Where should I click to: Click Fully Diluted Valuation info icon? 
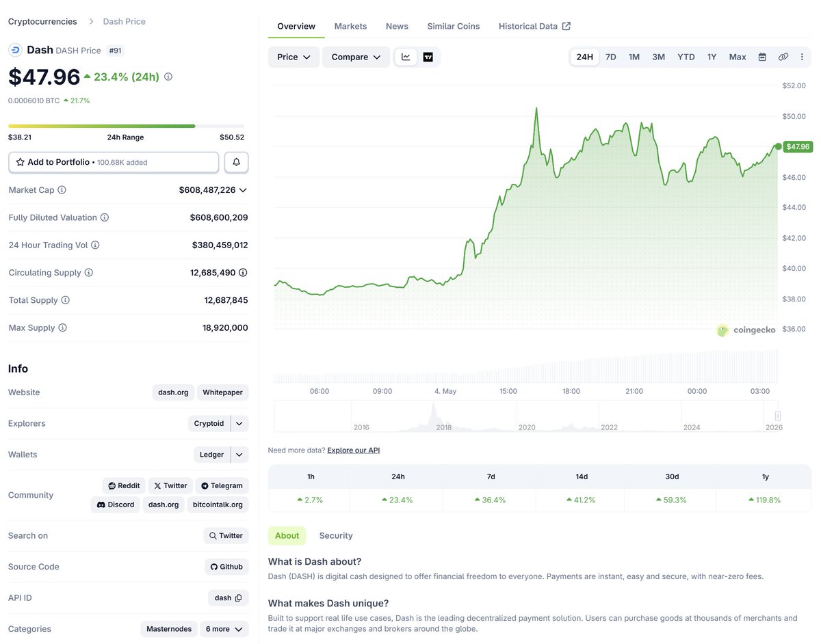105,217
